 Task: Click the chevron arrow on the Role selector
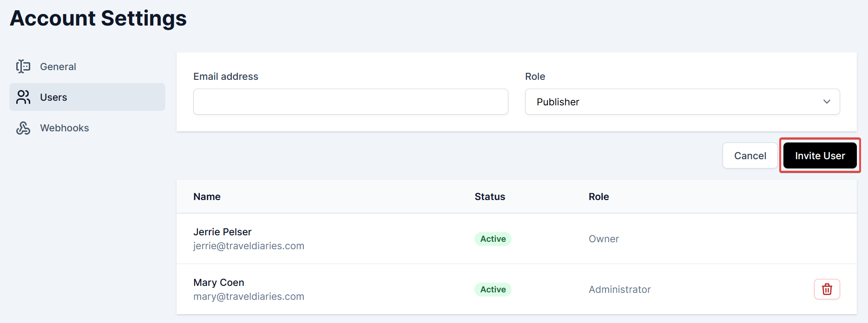(827, 102)
